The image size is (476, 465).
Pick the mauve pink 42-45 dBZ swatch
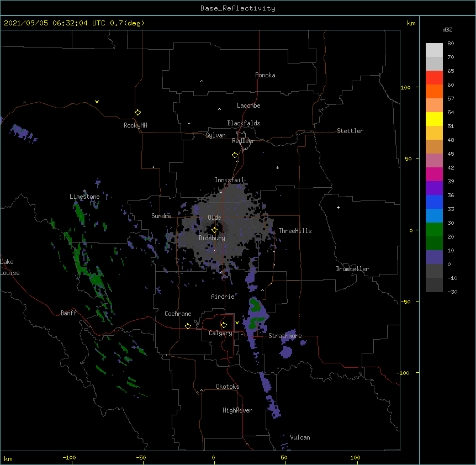434,161
